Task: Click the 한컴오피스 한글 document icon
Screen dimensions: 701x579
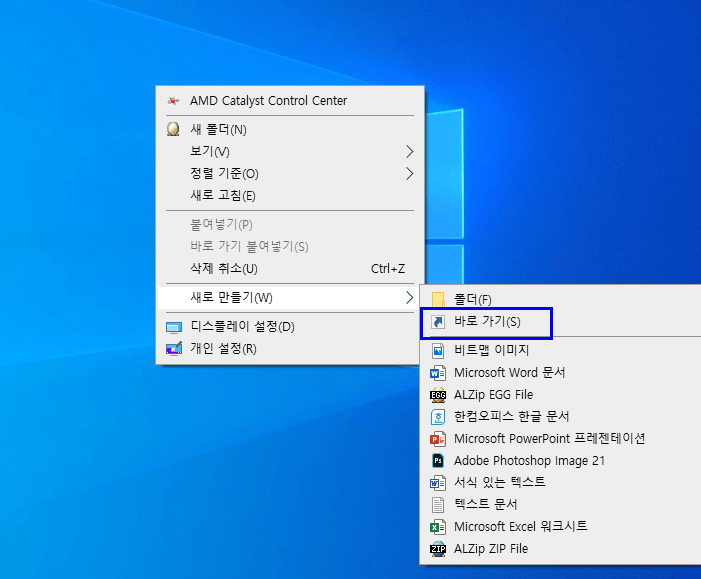Action: [438, 417]
